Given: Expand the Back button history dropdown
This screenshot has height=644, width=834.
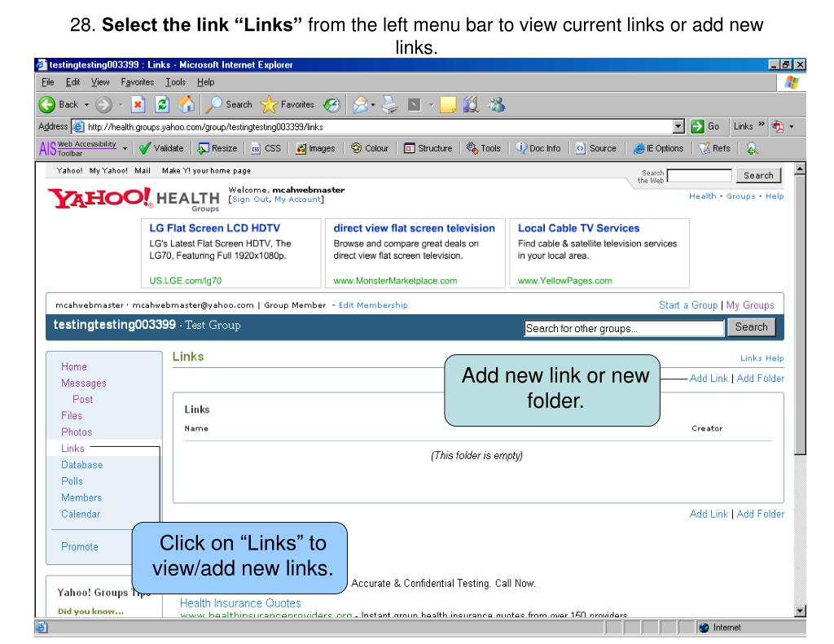Looking at the screenshot, I should pos(86,105).
